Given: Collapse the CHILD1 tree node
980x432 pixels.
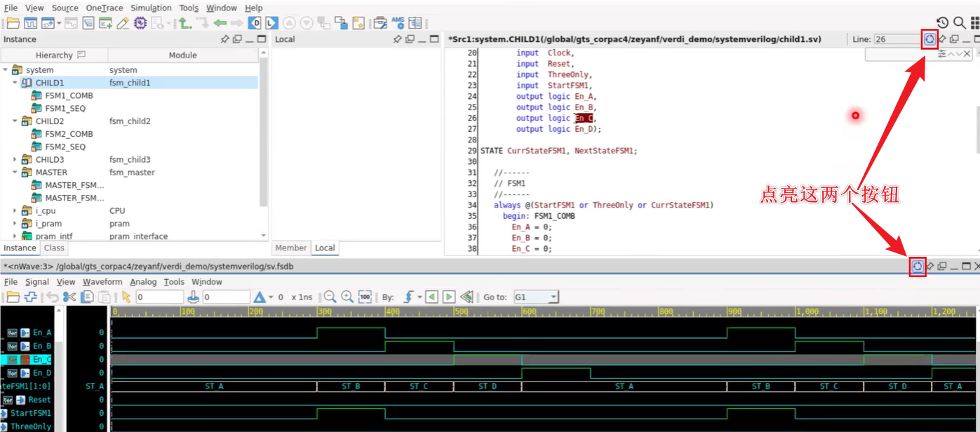Looking at the screenshot, I should [x=15, y=83].
